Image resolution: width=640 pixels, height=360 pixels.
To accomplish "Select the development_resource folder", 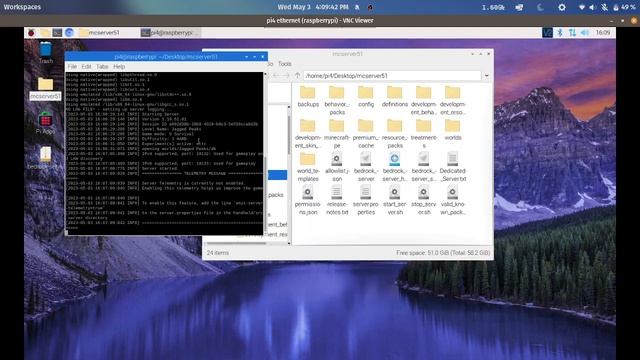I will [x=453, y=100].
